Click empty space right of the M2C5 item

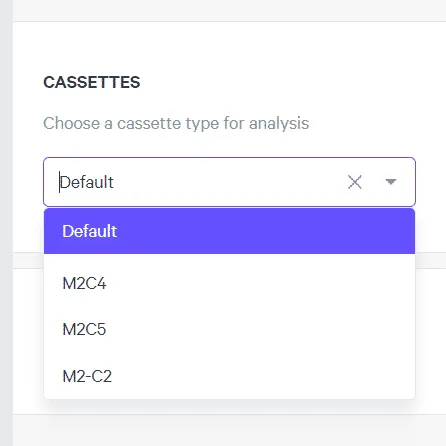point(260,329)
